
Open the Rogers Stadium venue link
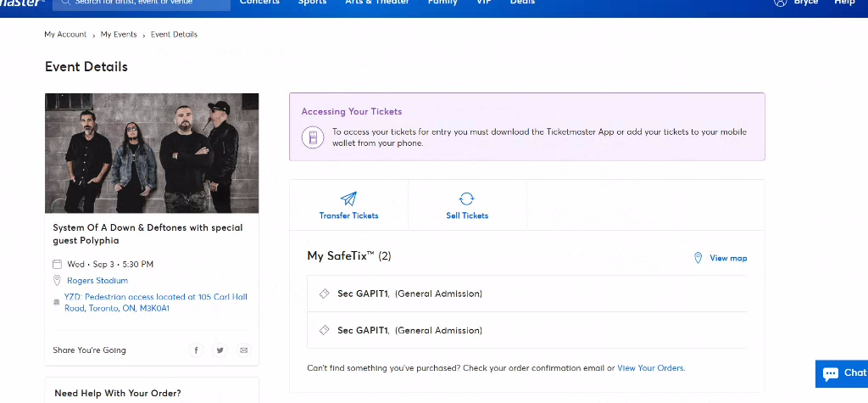pos(97,281)
